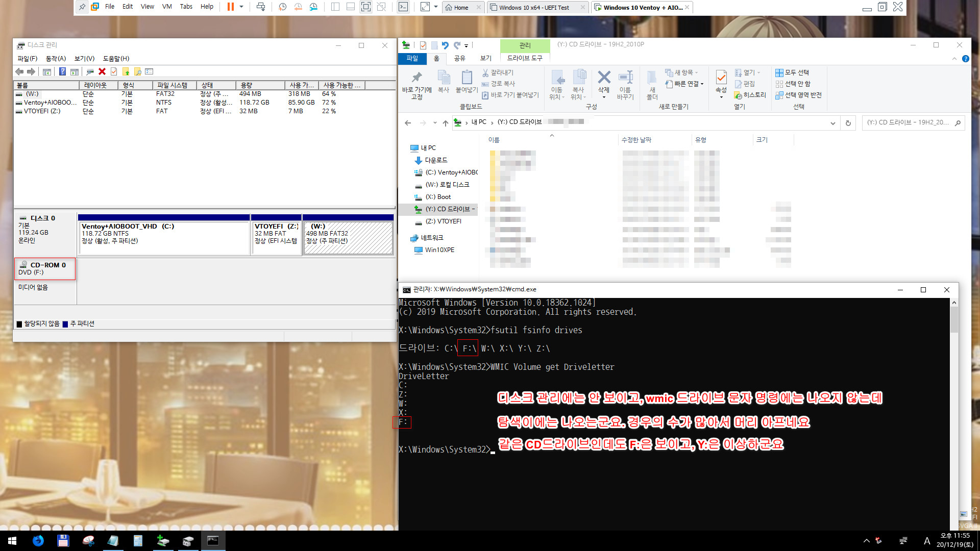Open the 동작(A) menu in Disk Management
980x551 pixels.
point(56,59)
